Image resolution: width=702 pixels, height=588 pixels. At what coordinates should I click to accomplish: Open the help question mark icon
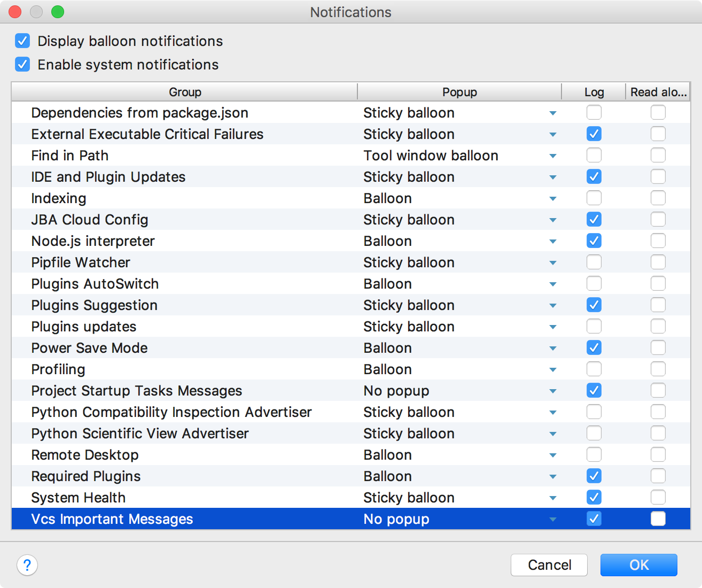click(x=27, y=564)
